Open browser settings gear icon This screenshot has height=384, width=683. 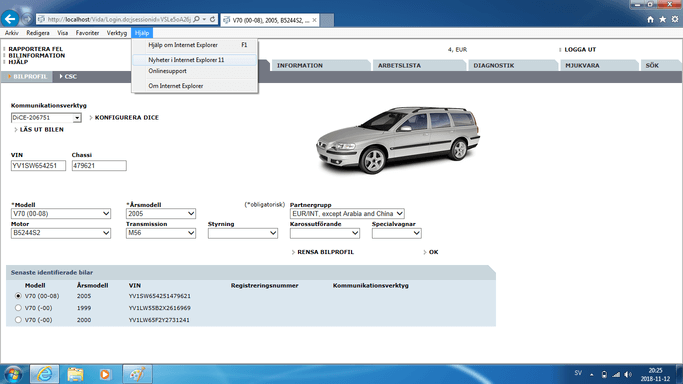(675, 20)
